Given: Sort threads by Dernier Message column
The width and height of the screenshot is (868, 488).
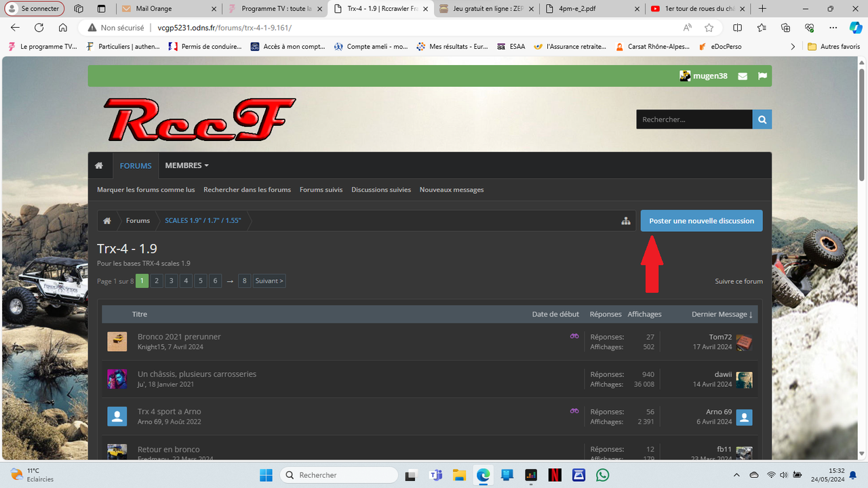Looking at the screenshot, I should (x=722, y=314).
